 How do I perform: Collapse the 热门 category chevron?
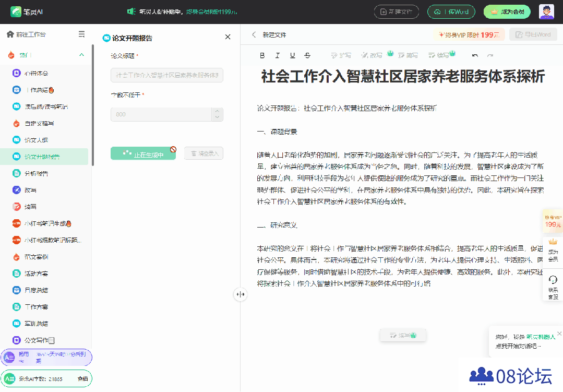click(81, 55)
